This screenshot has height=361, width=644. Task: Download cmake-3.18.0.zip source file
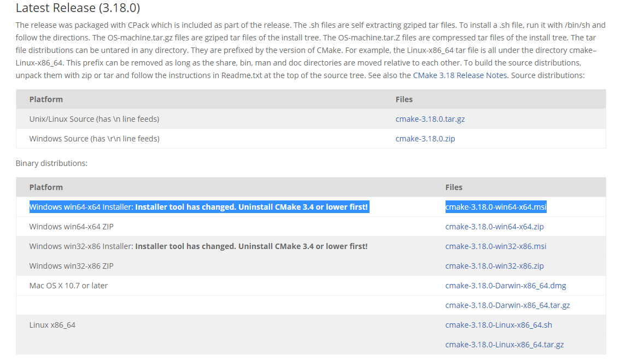tap(425, 139)
